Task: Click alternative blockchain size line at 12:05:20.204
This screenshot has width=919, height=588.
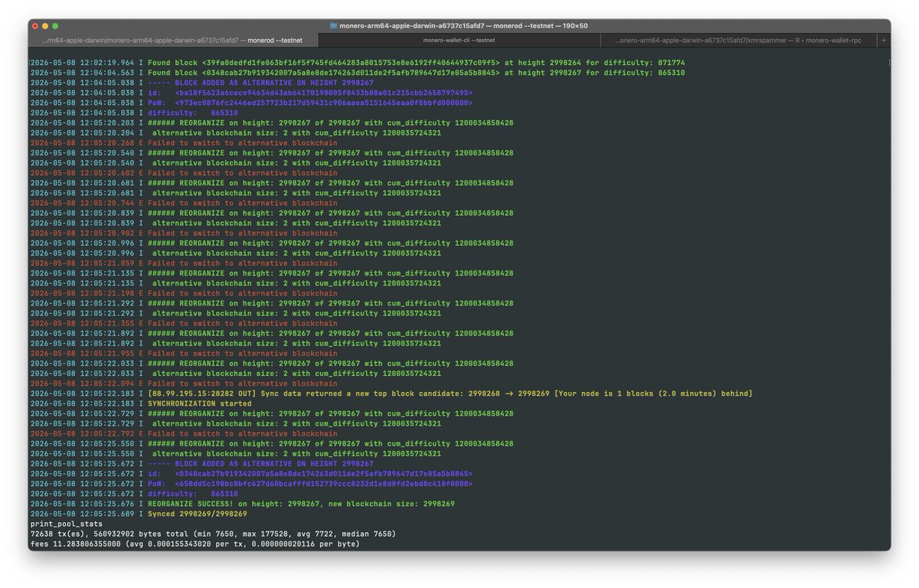Action: pos(236,132)
